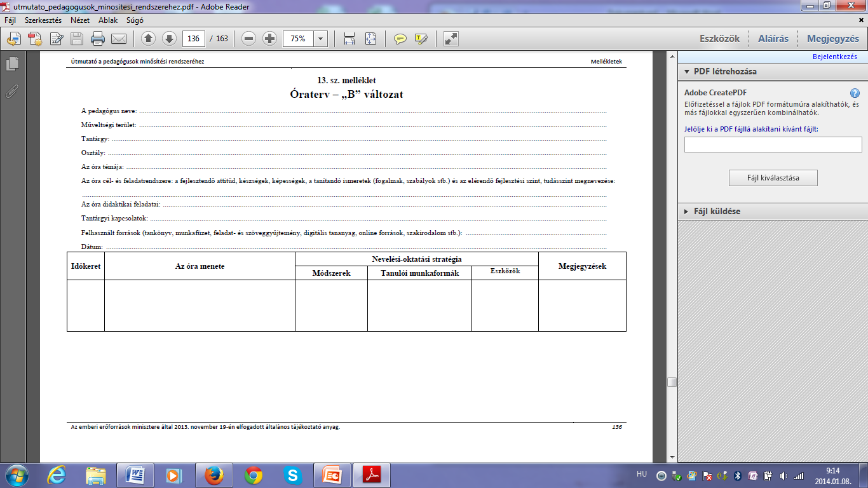Click the 'Megjegyzések' column header in the table
This screenshot has height=488, width=868.
click(582, 266)
